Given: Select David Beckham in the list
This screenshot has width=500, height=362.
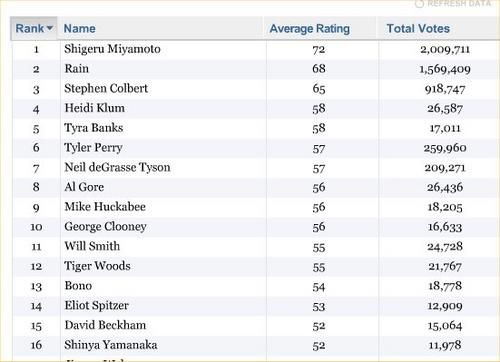Looking at the screenshot, I should tap(105, 325).
